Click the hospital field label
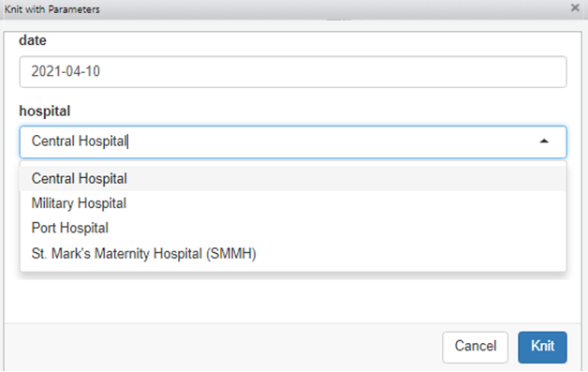The image size is (588, 372). click(45, 112)
